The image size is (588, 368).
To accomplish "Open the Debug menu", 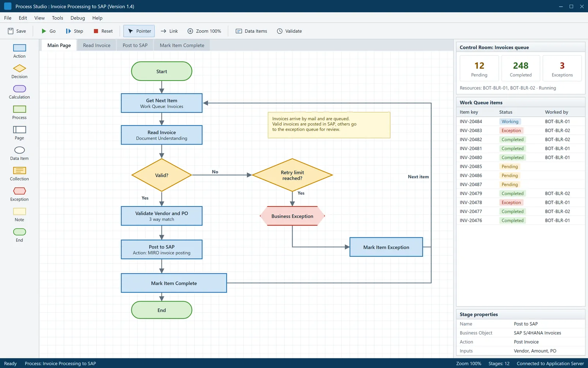I will point(78,18).
